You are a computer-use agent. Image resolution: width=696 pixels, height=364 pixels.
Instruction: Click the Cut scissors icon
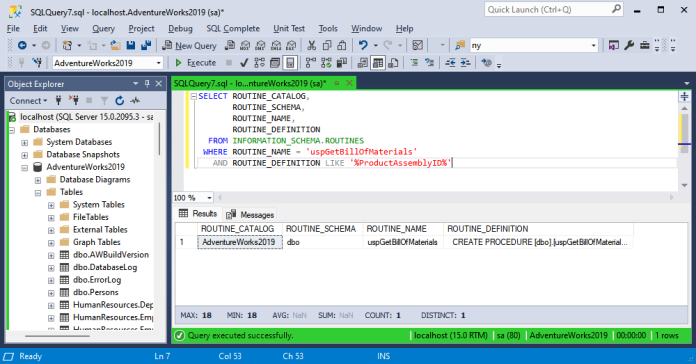312,45
